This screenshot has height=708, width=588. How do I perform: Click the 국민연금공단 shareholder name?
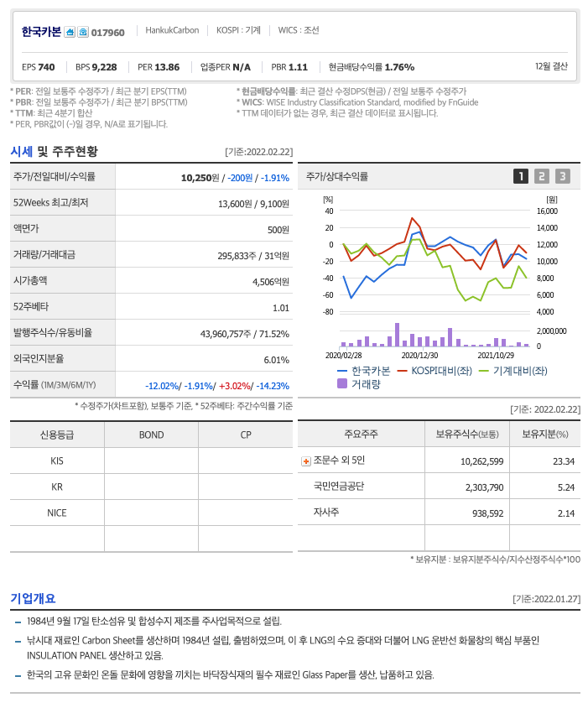339,487
